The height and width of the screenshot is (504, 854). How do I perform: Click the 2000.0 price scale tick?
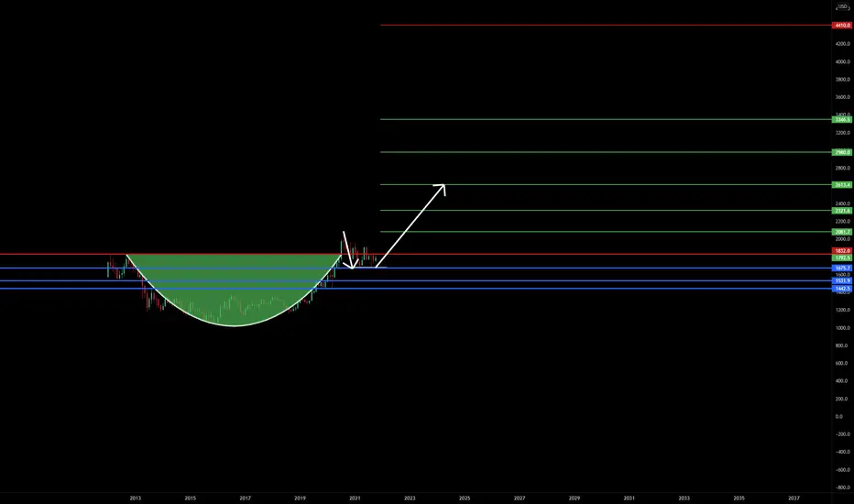point(843,239)
